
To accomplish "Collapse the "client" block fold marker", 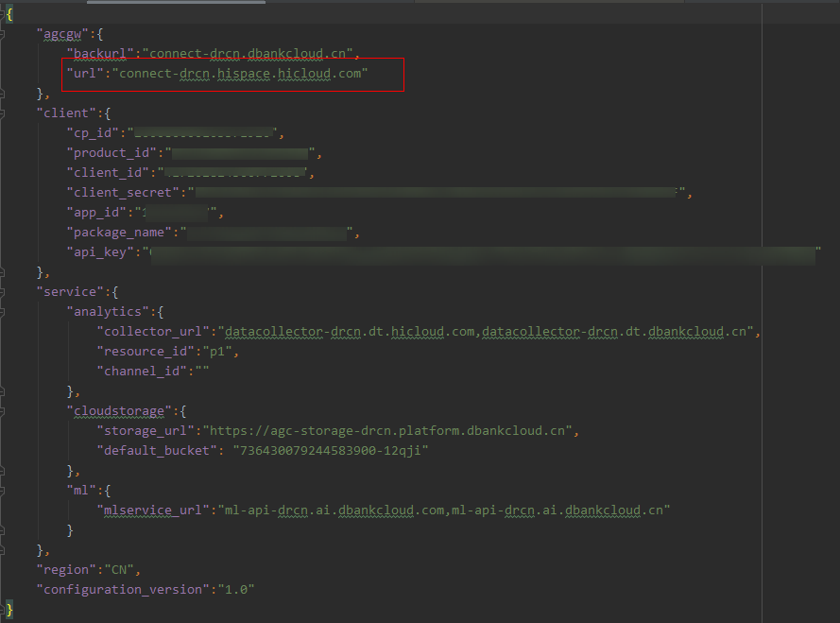I will (x=2, y=113).
